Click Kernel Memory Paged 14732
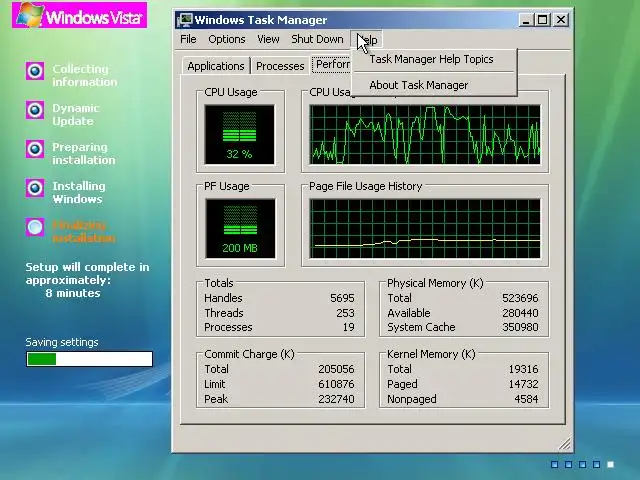Screen dimensions: 640x480 click(523, 384)
